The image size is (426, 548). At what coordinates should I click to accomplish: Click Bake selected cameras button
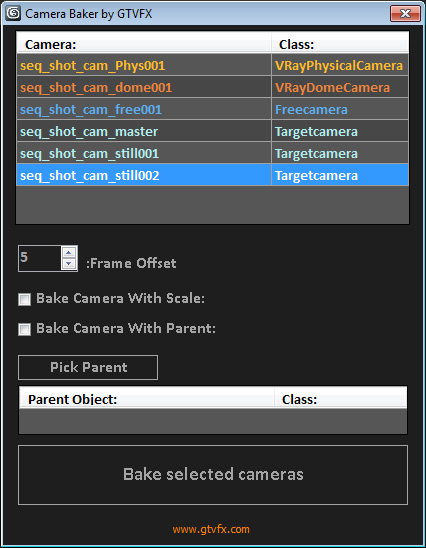pyautogui.click(x=213, y=475)
